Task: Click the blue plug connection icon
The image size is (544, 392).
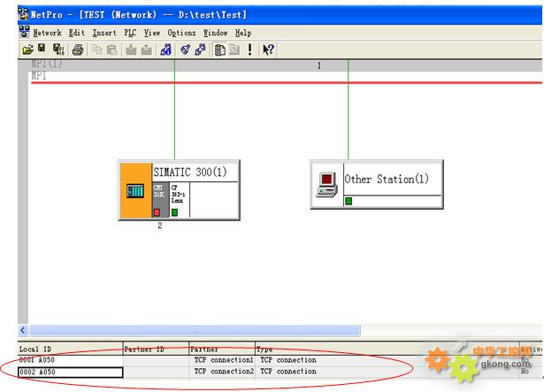Action: 185,50
